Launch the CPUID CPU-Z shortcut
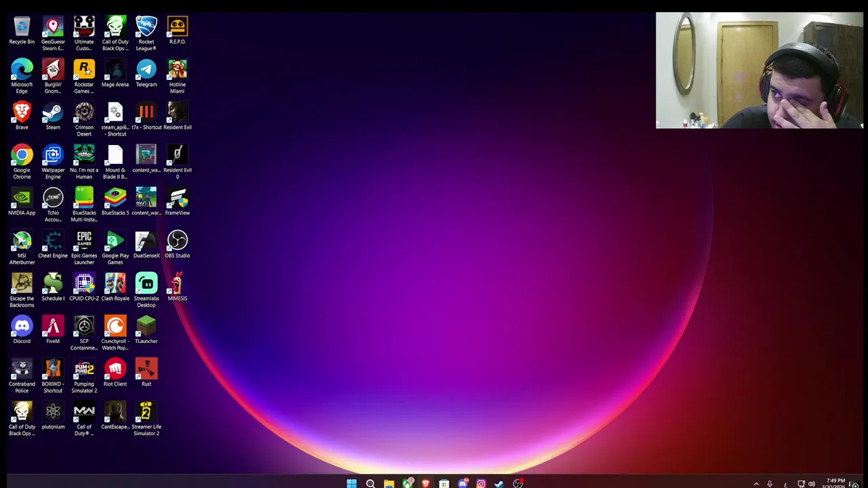This screenshot has height=488, width=868. [84, 287]
